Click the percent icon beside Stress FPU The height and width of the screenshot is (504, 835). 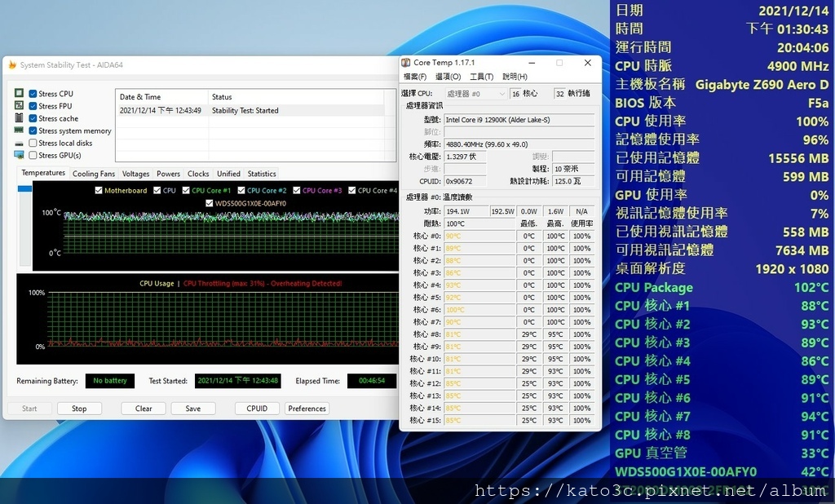(20, 105)
